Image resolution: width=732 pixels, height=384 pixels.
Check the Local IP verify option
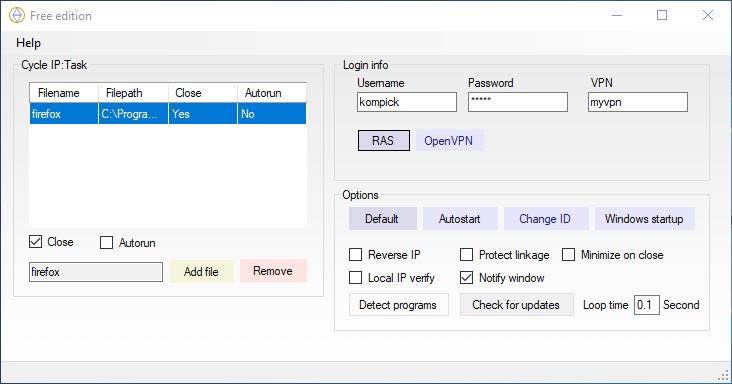[356, 278]
